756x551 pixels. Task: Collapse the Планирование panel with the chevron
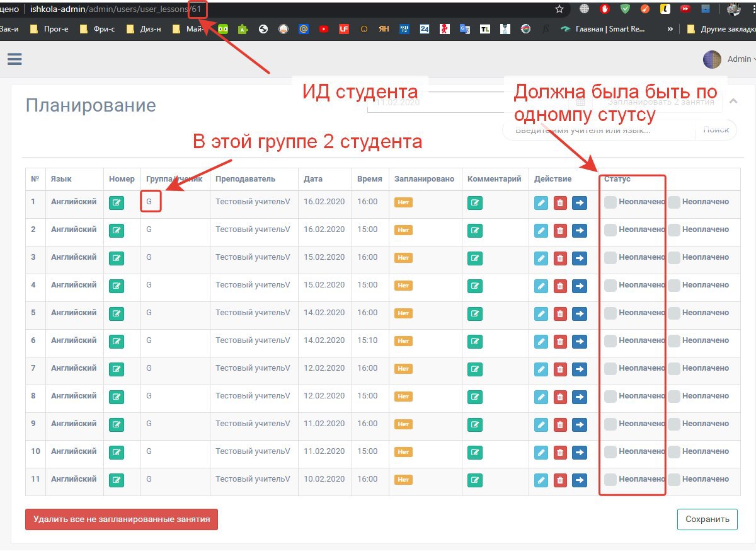tap(733, 101)
